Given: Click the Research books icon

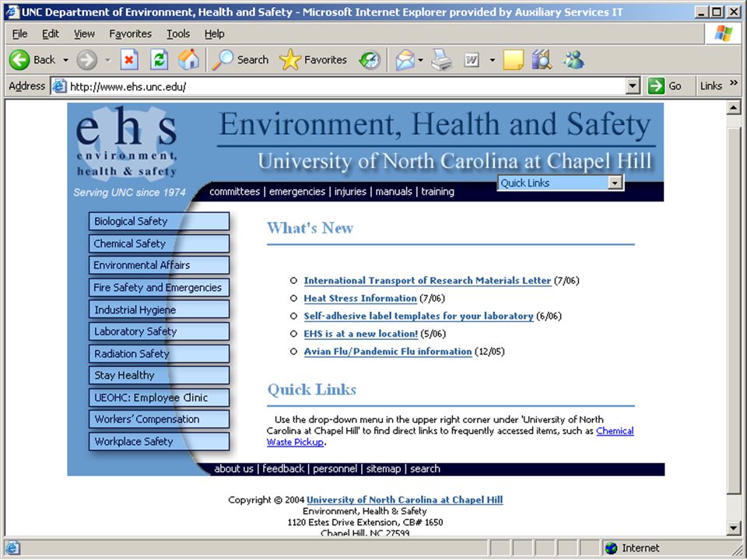Looking at the screenshot, I should point(542,60).
